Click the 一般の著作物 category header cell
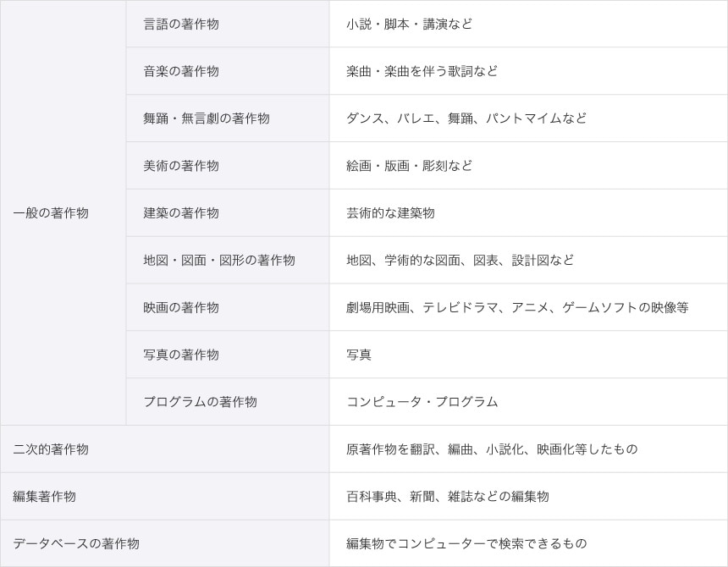 click(x=51, y=213)
